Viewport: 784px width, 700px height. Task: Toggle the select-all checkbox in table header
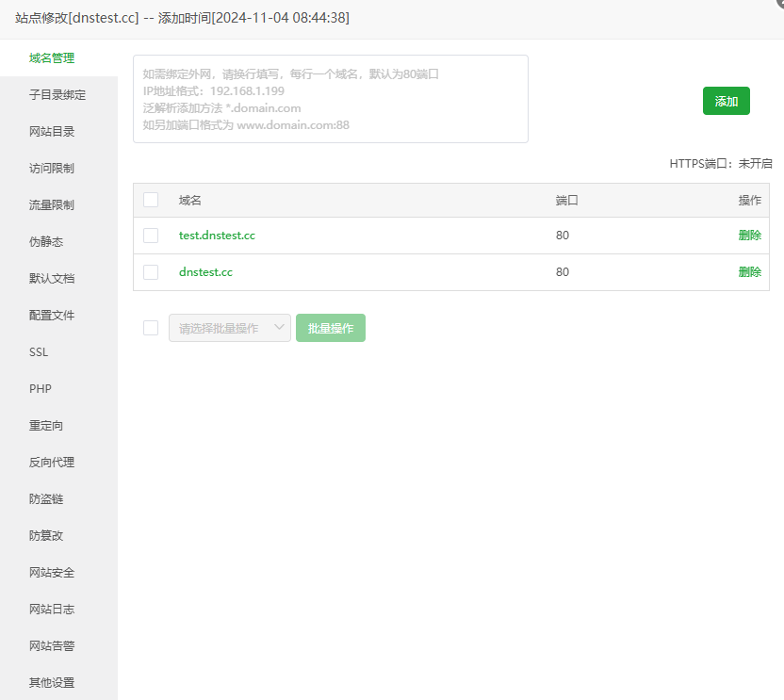151,200
